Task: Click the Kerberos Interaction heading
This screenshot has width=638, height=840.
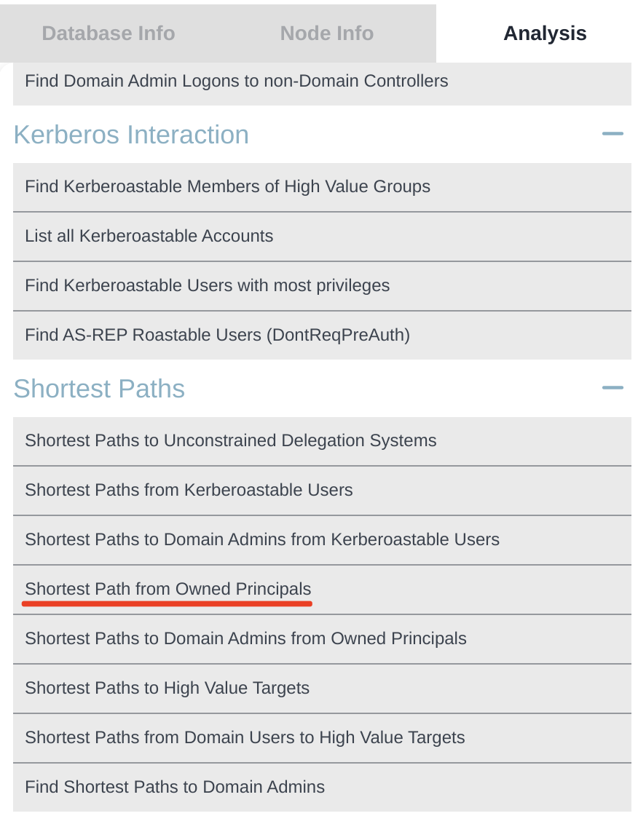Action: click(x=131, y=135)
